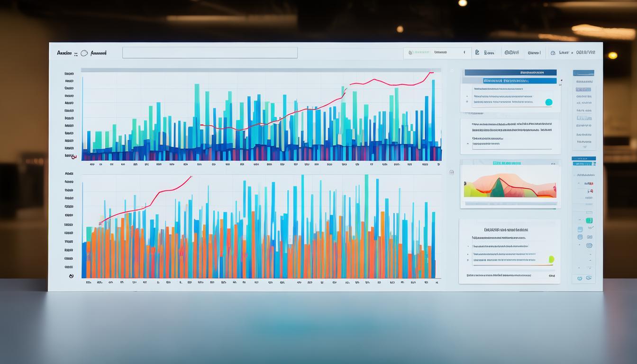Click the green status icon at top toolbar's search box
Screen dimensions: 637x364
click(x=411, y=53)
